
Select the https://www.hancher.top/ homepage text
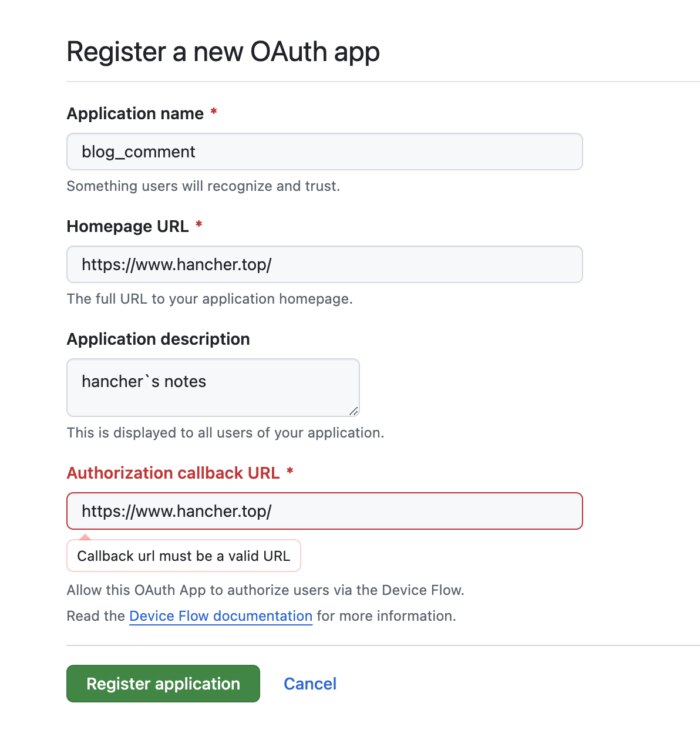176,264
